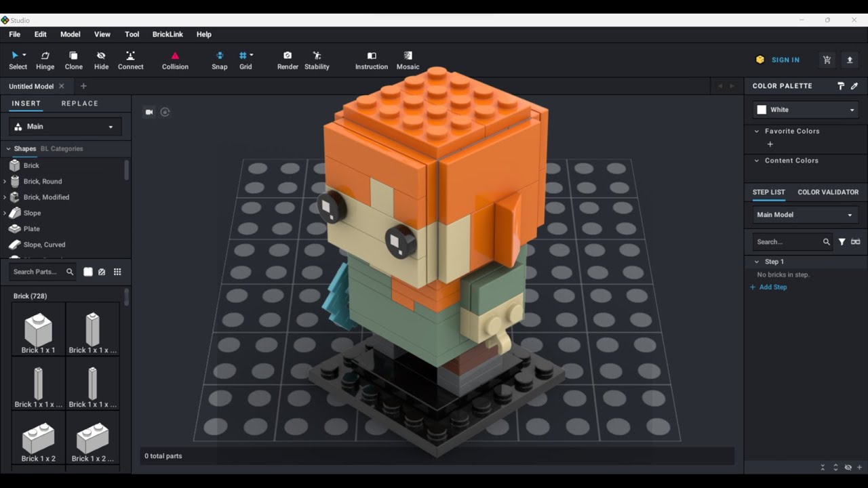This screenshot has height=488, width=868.
Task: Add a new model tab with plus
Action: pyautogui.click(x=83, y=86)
